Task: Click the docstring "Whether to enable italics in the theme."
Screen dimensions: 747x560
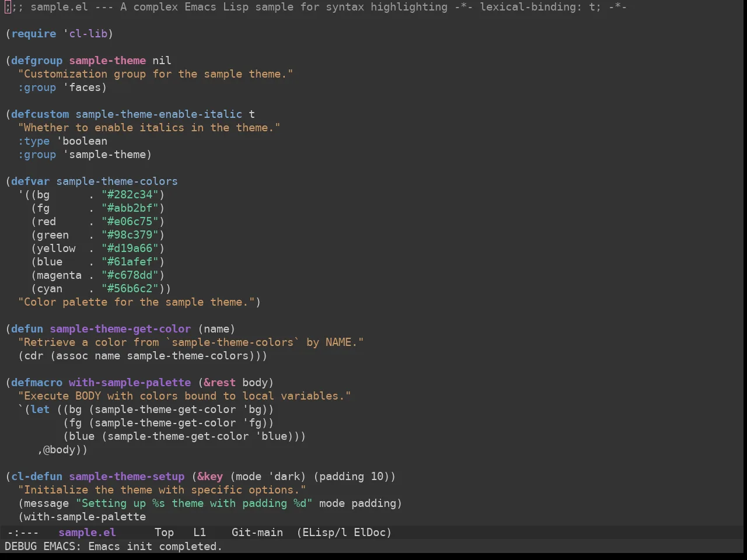Action: 149,128
